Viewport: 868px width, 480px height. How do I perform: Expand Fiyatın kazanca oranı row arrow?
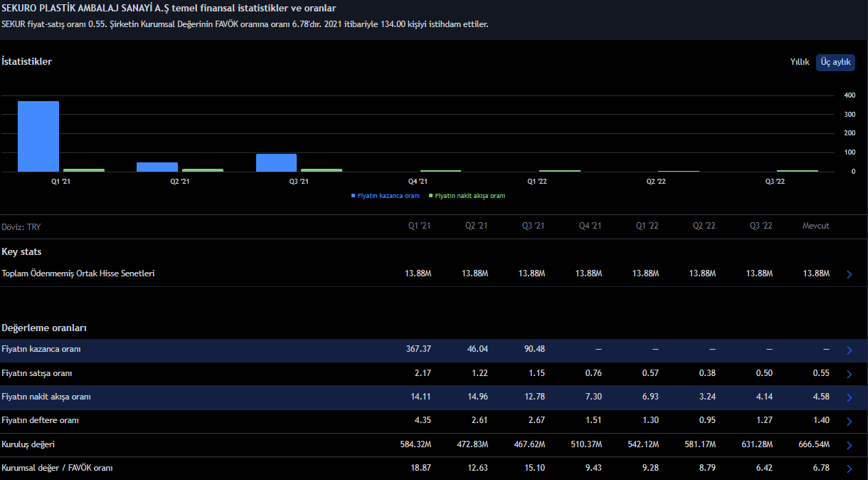click(849, 350)
